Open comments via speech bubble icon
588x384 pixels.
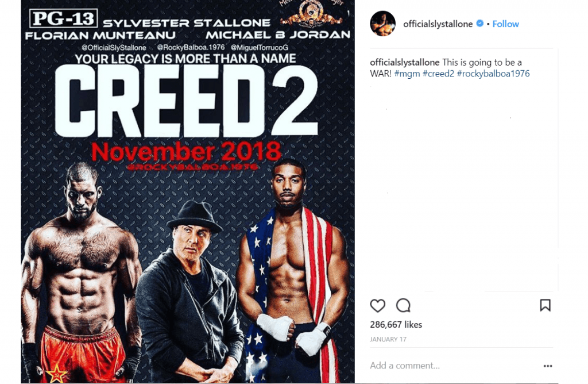pyautogui.click(x=404, y=306)
